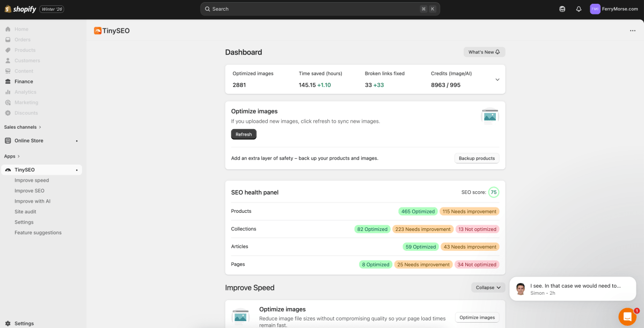
Task: Click the Marketing target icon
Action: click(x=8, y=102)
